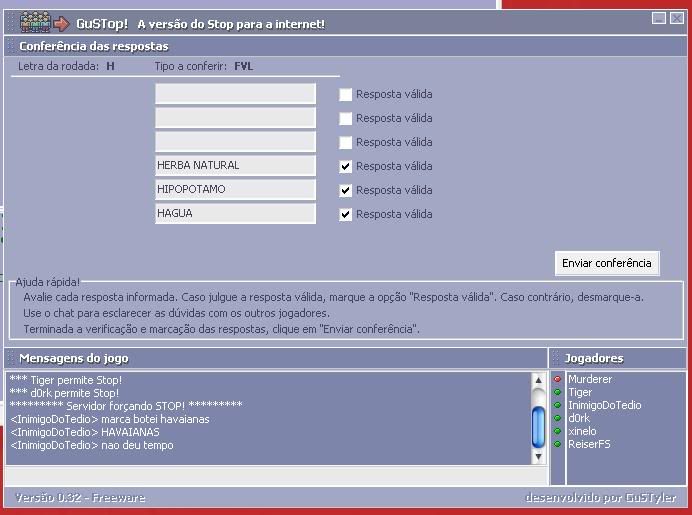Click the 'Tipo a conferir: FVL' label
The width and height of the screenshot is (692, 515).
click(204, 66)
